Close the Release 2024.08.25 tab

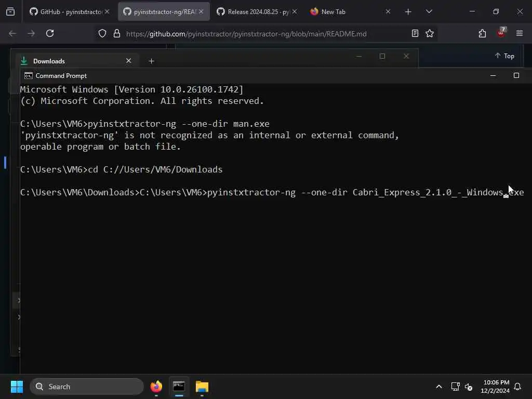tap(295, 11)
